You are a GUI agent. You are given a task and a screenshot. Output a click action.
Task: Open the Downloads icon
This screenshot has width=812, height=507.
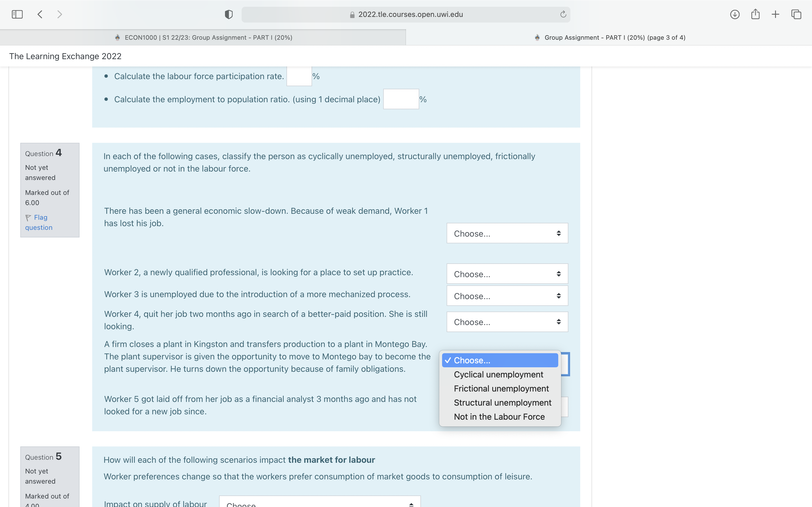[x=734, y=14]
